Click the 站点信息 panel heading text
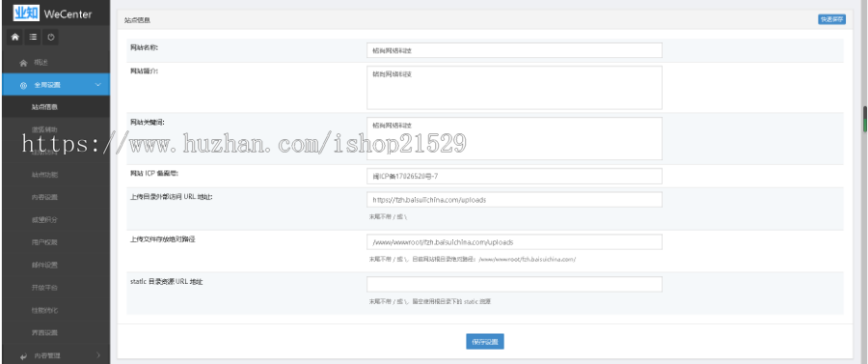 (x=137, y=20)
